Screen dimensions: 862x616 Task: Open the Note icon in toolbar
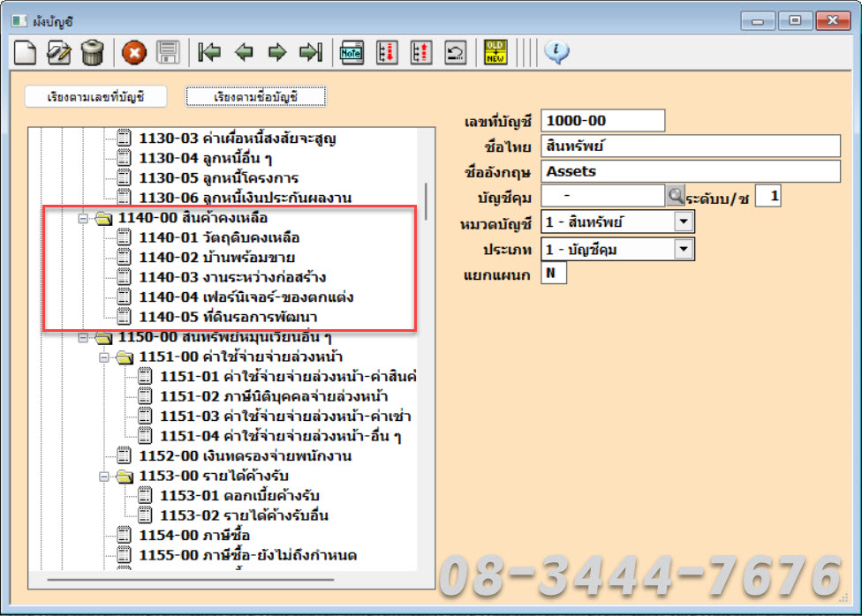tap(352, 53)
